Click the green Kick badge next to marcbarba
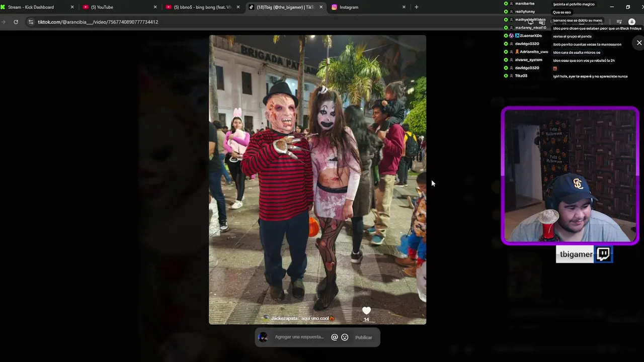Image resolution: width=644 pixels, height=362 pixels. [506, 4]
